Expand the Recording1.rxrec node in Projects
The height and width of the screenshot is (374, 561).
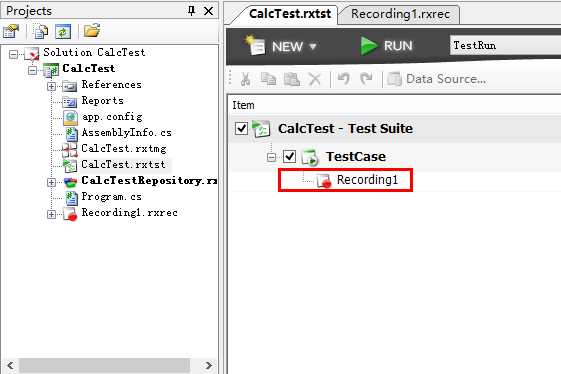coord(52,214)
